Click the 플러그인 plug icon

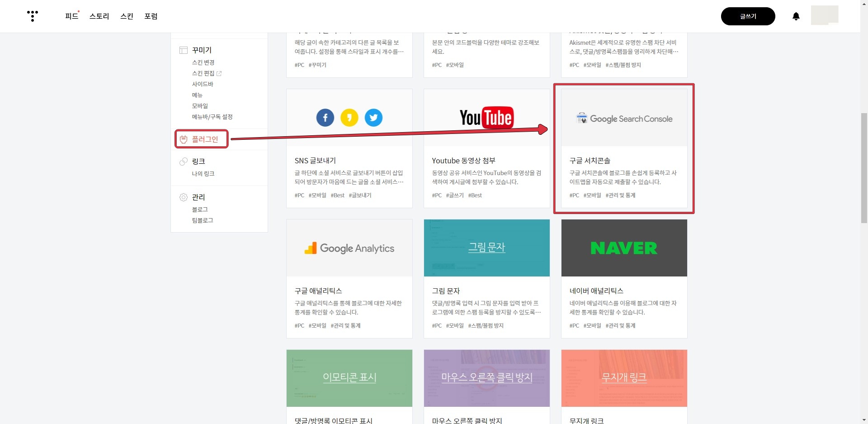(184, 139)
